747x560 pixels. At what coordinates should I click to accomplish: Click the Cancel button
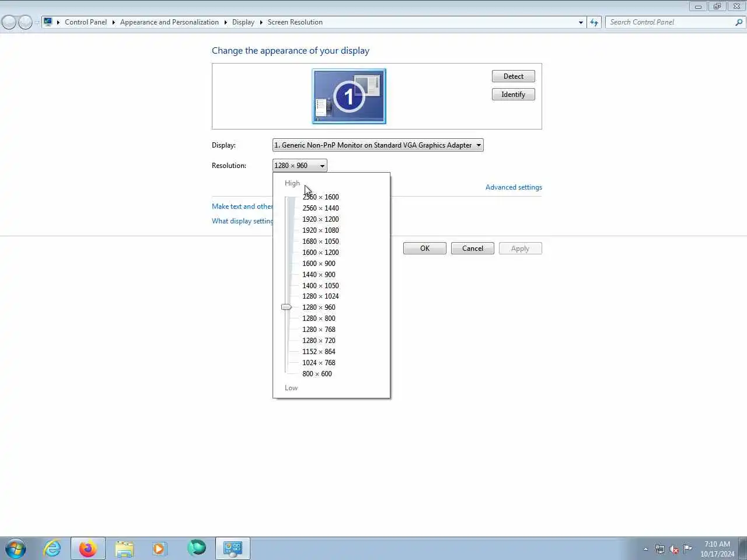[x=473, y=249]
